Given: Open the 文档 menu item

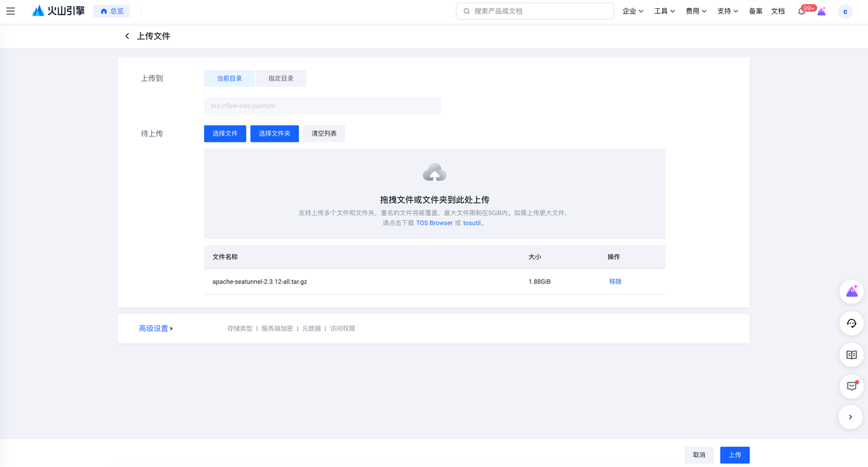Looking at the screenshot, I should (778, 11).
